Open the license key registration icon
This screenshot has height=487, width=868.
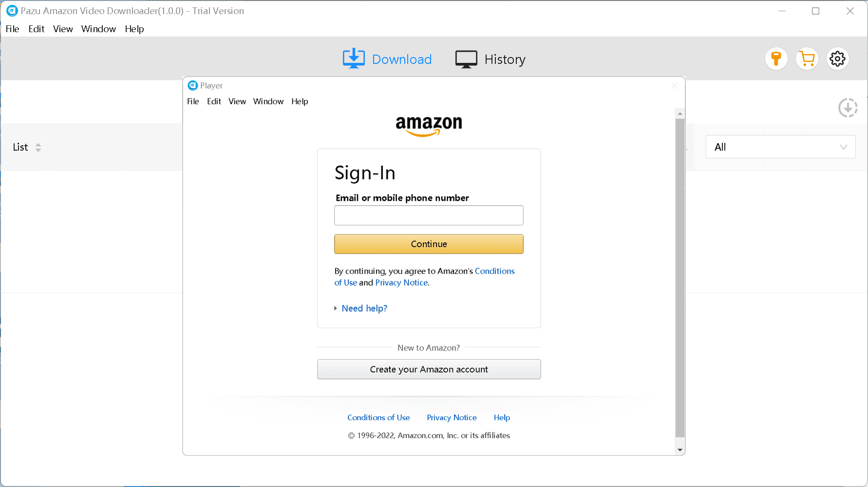[776, 58]
